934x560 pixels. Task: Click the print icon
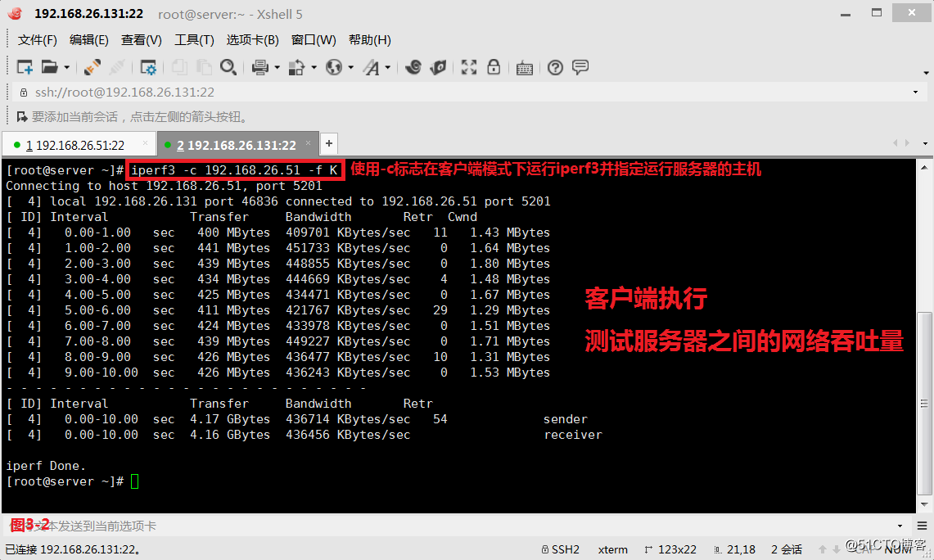259,67
